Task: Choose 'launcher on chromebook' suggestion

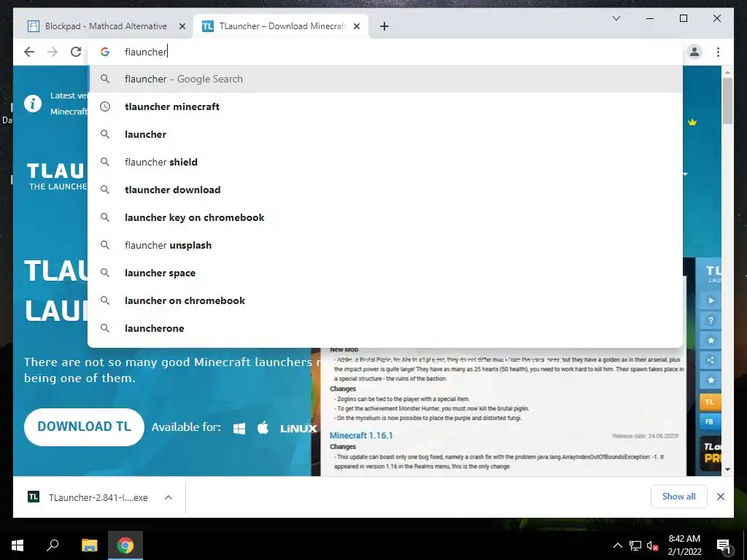Action: tap(385, 300)
